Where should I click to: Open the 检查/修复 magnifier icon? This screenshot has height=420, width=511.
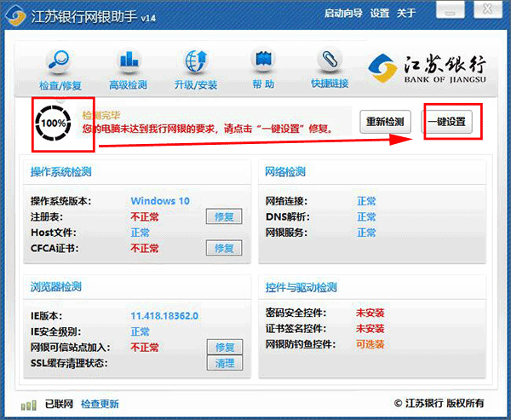tap(59, 61)
